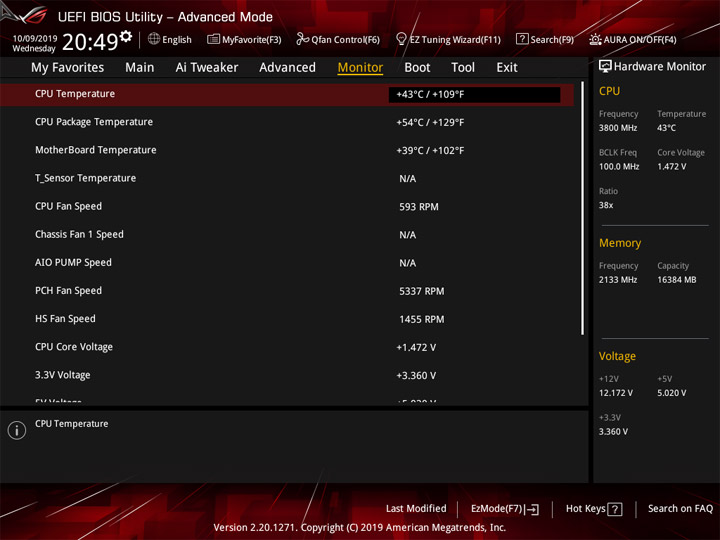Click the 12.172 V reading

616,393
